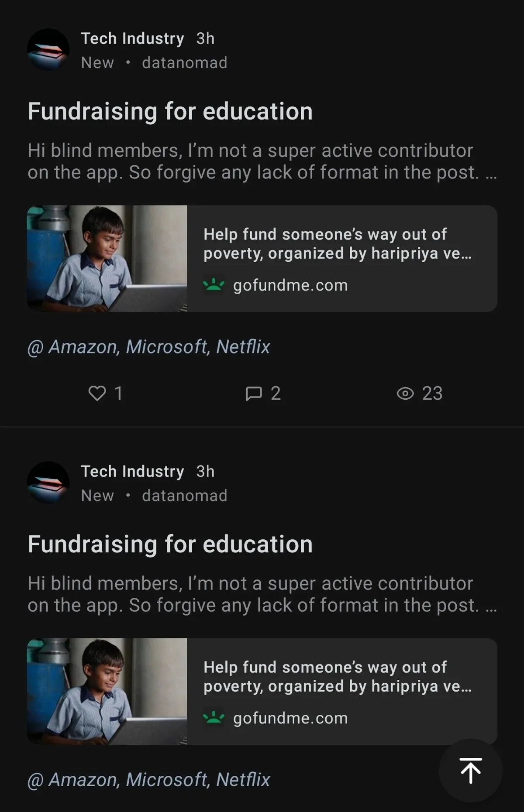Click the GoFundMe logo in the first link card
The image size is (524, 812).
point(214,285)
